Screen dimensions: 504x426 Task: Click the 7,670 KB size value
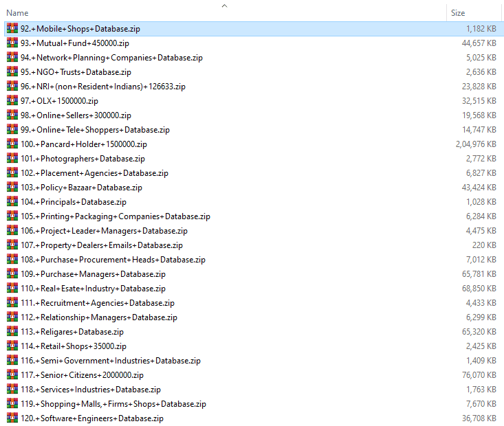click(481, 404)
